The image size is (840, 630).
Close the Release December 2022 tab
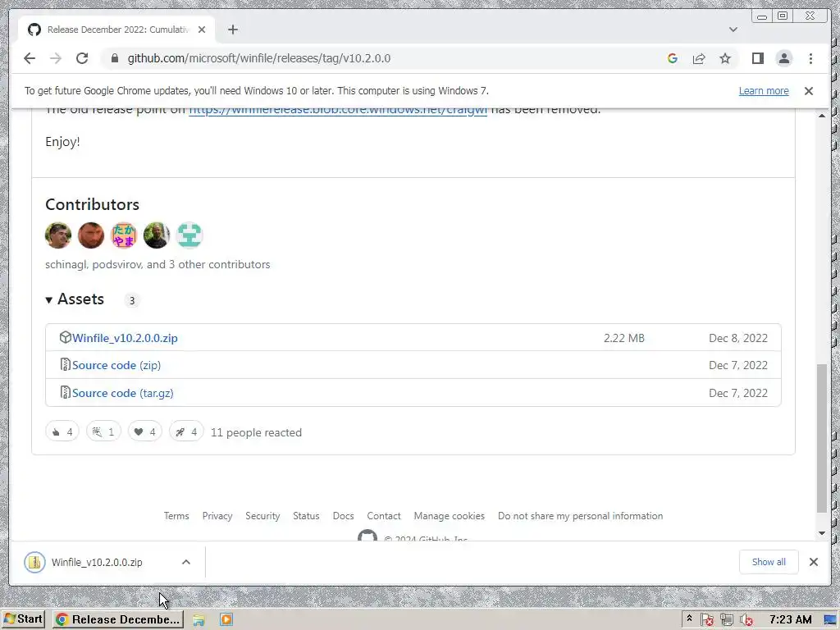tap(202, 30)
